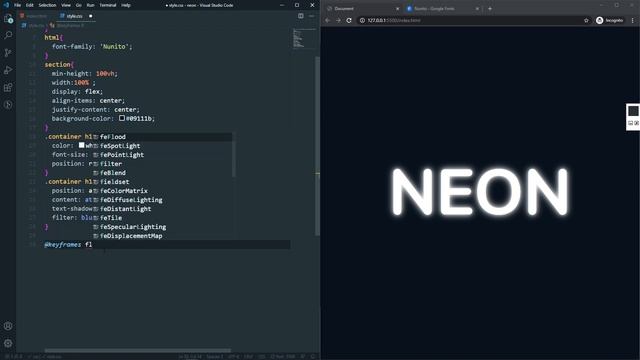This screenshot has height=360, width=640.
Task: Click the justify-content: center line
Action: pos(96,109)
